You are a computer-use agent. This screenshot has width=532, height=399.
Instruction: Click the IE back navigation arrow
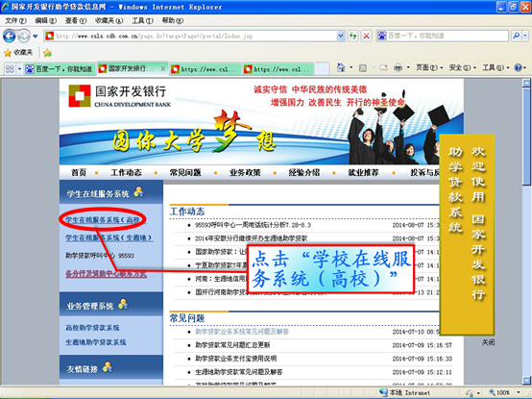point(10,36)
